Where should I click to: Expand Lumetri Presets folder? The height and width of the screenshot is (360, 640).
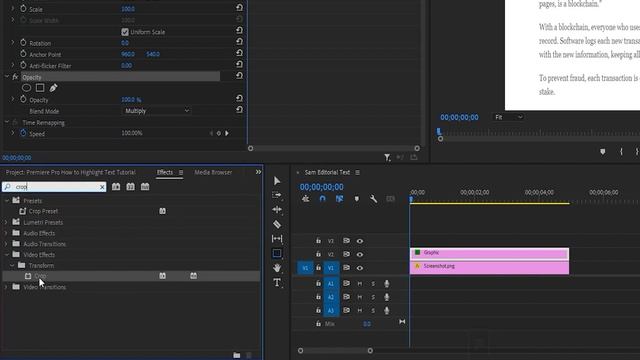coord(6,222)
